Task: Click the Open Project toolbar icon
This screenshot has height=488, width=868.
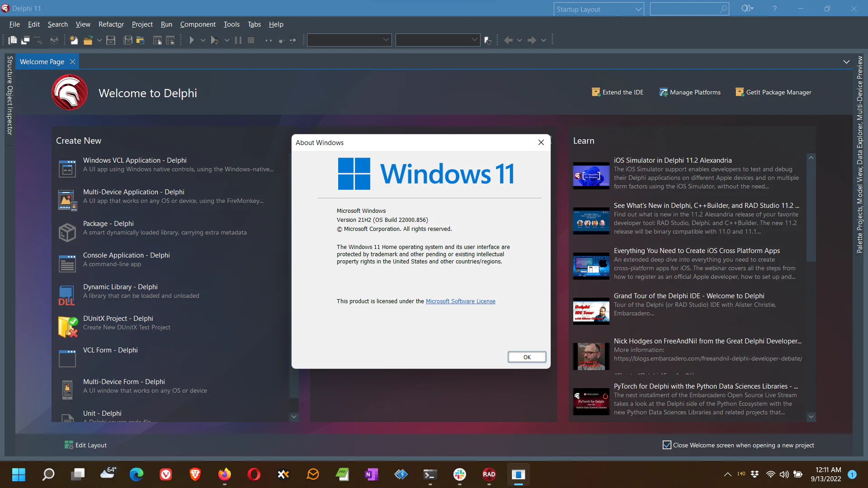Action: (x=141, y=40)
